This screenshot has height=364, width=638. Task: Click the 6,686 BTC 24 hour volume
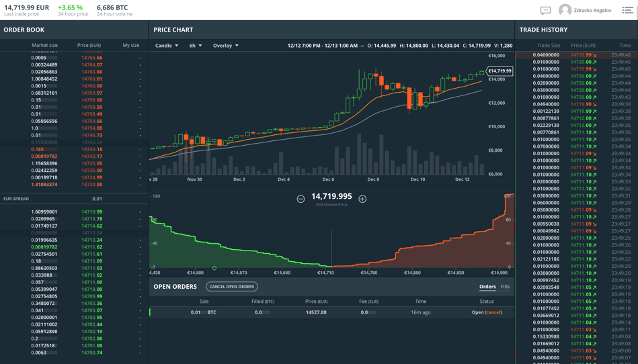[x=112, y=7]
